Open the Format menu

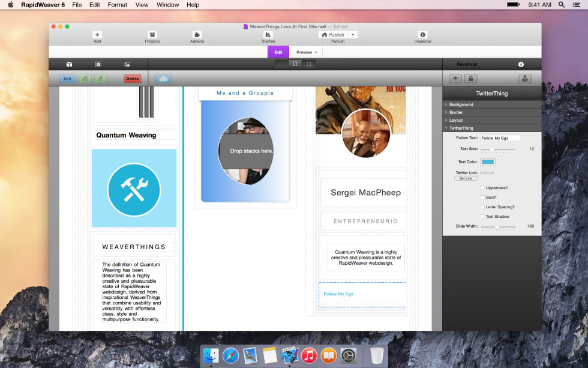pyautogui.click(x=118, y=4)
